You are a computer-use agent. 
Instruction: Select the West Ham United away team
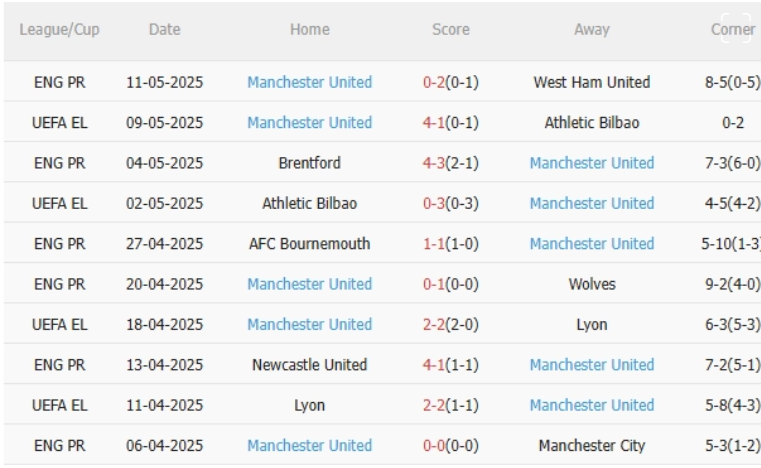(592, 82)
